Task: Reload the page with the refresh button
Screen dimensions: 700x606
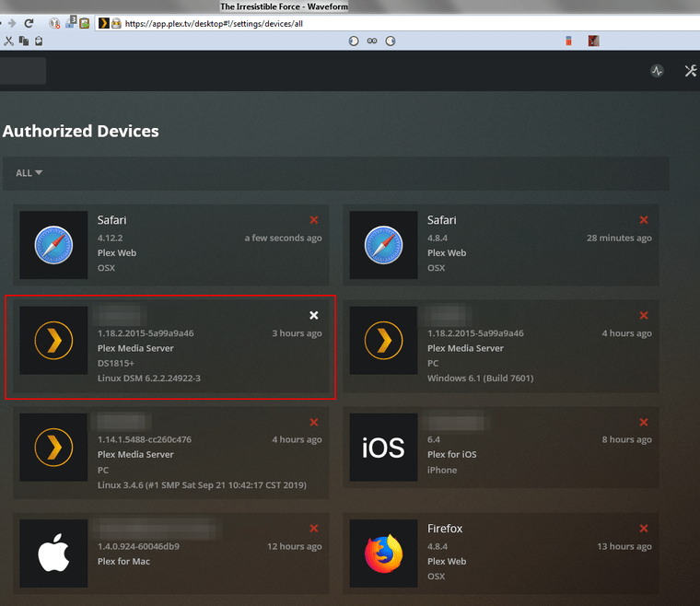Action: coord(29,23)
